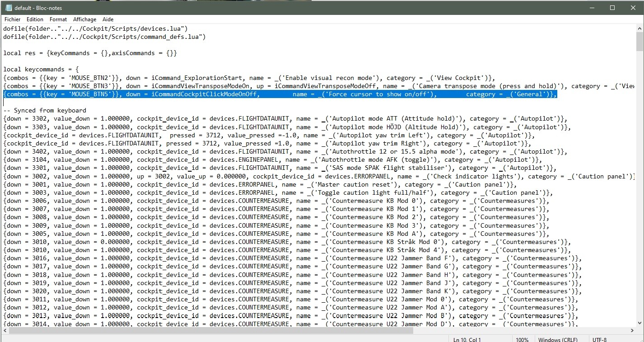
Task: Click the MOUSE_BTN3 camera transpose line
Action: tap(319, 86)
